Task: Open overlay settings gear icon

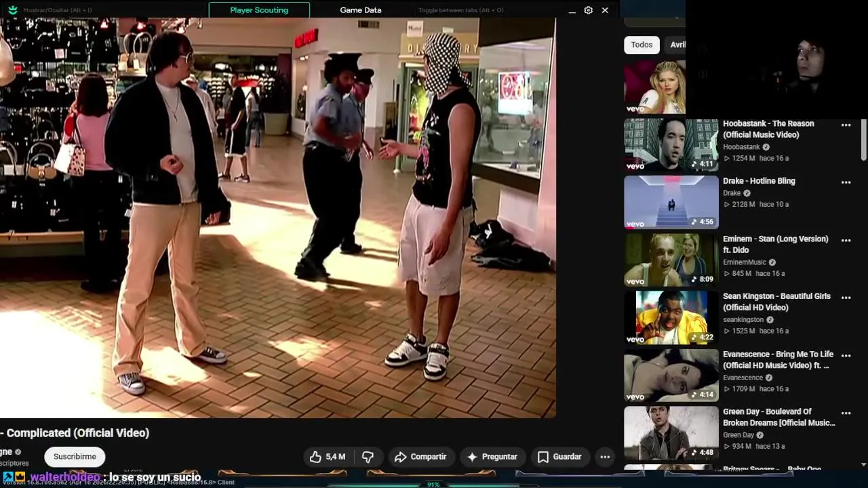Action: coord(588,10)
